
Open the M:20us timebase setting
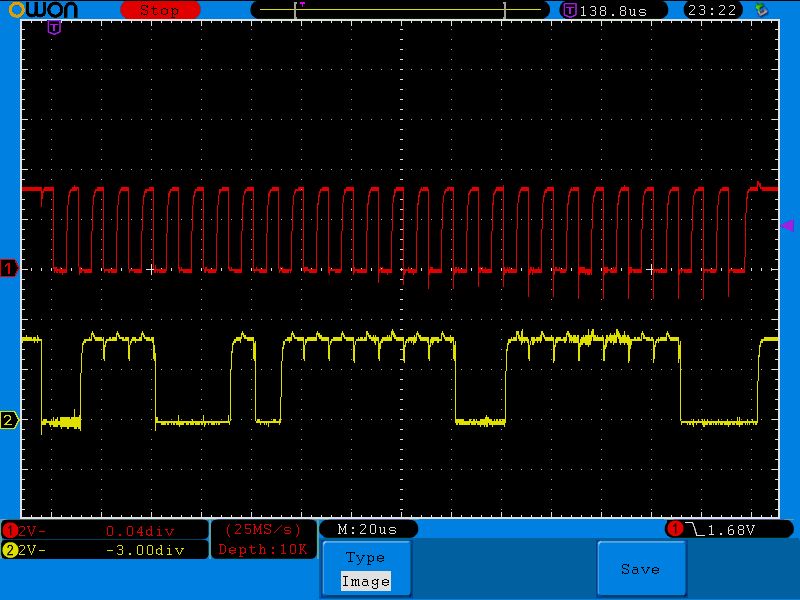coord(367,528)
